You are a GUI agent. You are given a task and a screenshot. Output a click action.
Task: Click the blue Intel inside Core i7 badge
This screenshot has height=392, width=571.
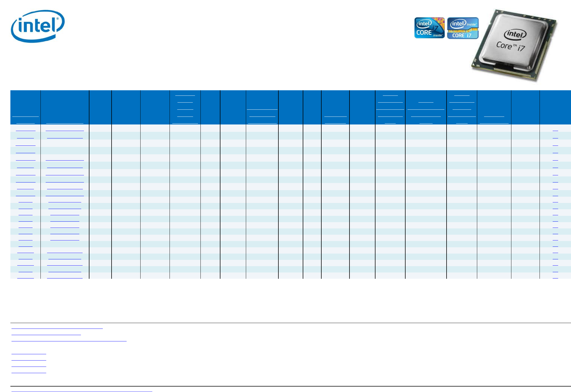tap(463, 28)
